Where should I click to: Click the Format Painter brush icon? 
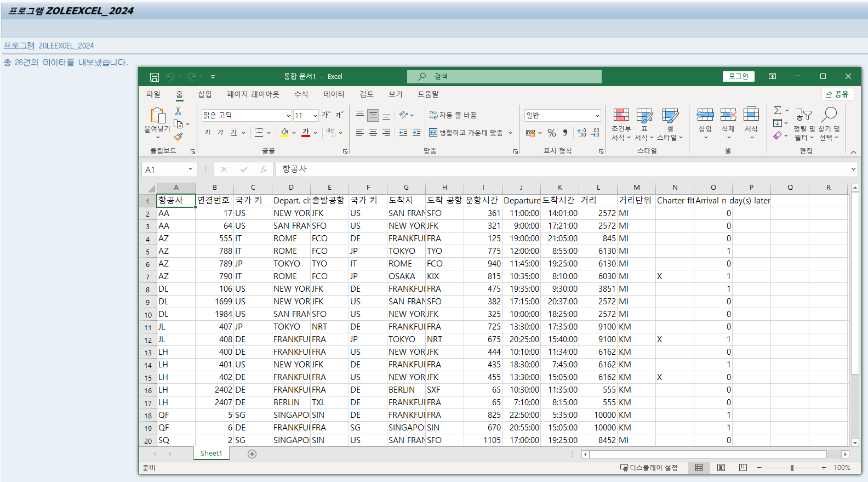click(x=178, y=137)
